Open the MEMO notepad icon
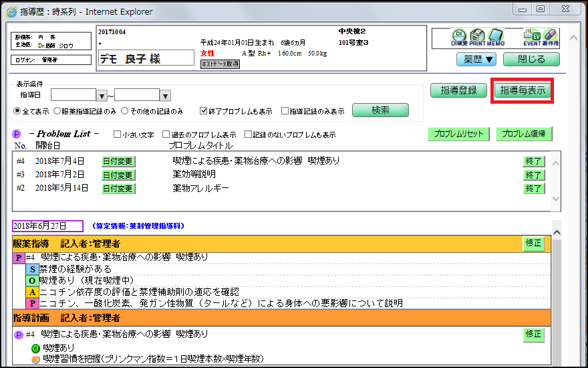588x368 pixels. [x=496, y=37]
